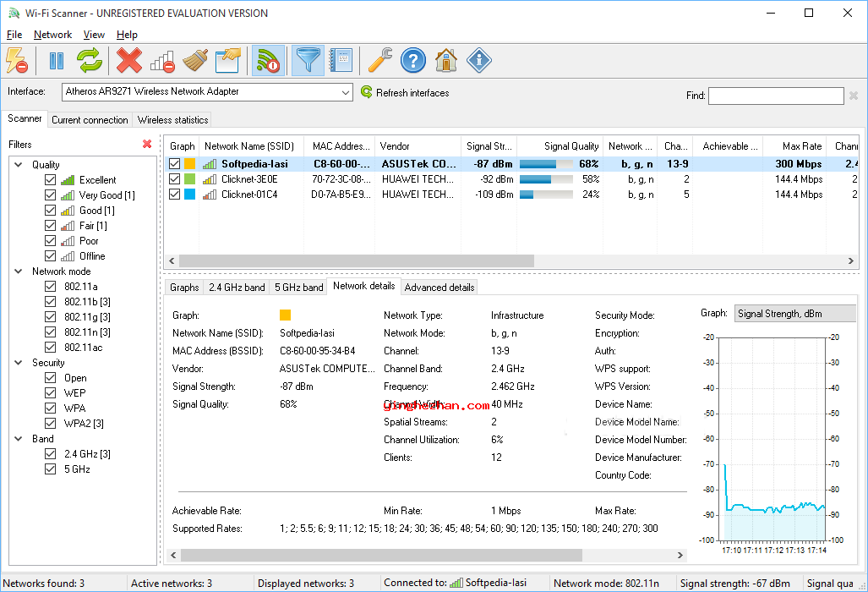This screenshot has width=868, height=592.
Task: Sort by the MAC Address column header
Action: point(339,146)
